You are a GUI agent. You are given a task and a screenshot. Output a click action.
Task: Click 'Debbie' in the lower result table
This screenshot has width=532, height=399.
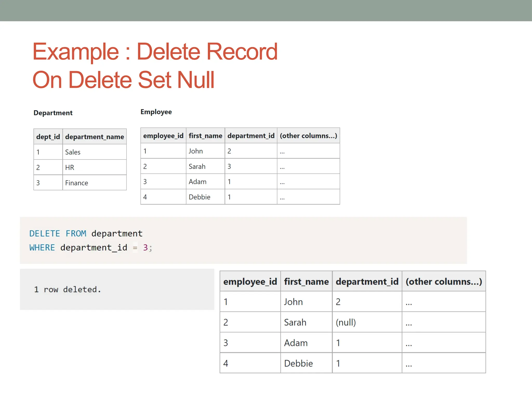306,363
